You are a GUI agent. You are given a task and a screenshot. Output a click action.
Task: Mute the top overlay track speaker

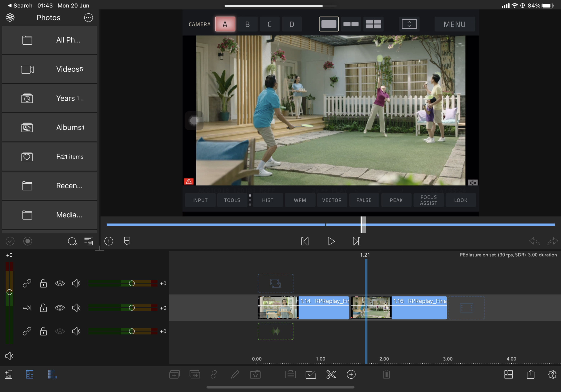pos(76,283)
